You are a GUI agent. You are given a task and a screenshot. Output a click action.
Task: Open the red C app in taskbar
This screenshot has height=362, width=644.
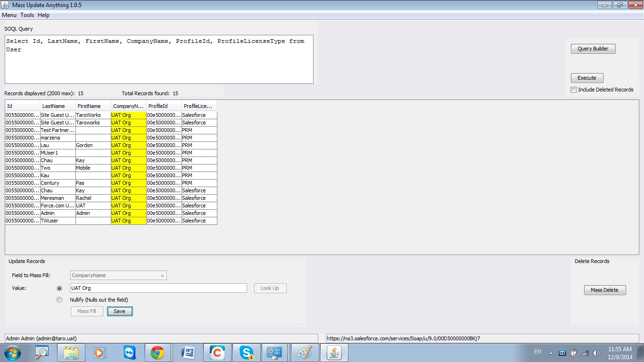click(217, 353)
